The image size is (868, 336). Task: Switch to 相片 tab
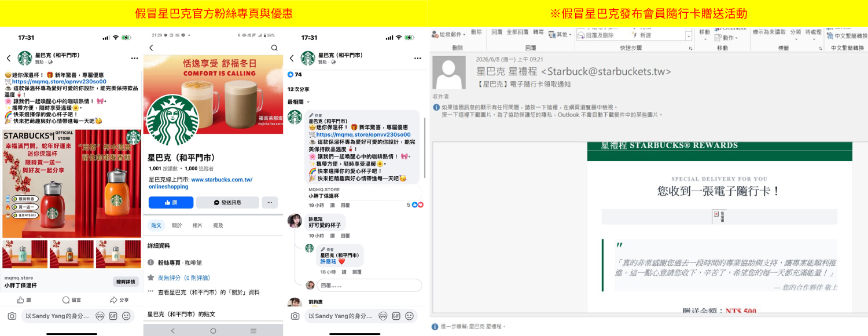197,225
